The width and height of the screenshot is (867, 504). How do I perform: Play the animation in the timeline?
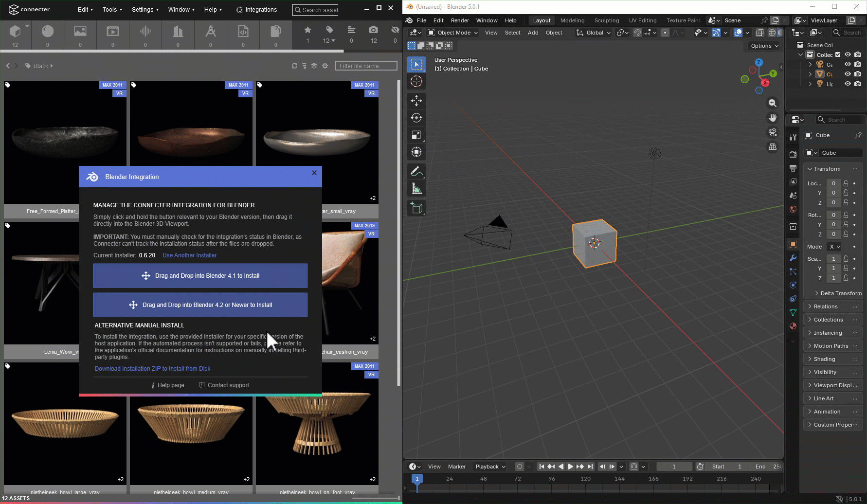tap(570, 467)
